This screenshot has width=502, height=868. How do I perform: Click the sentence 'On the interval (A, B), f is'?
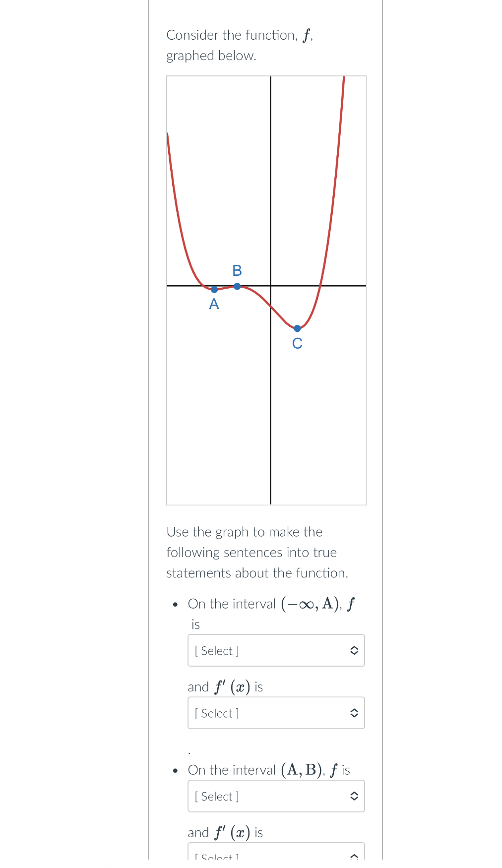click(x=268, y=770)
